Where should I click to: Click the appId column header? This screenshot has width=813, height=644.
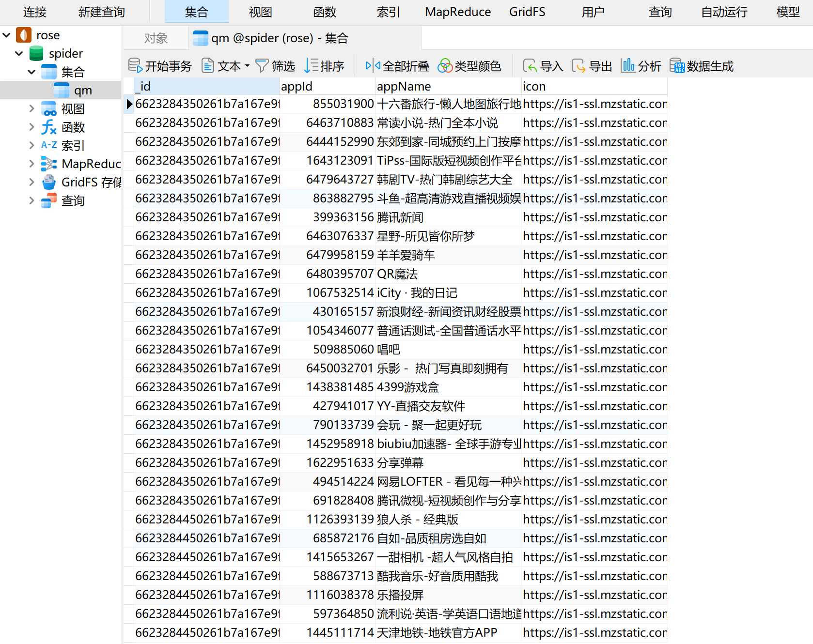pyautogui.click(x=328, y=86)
